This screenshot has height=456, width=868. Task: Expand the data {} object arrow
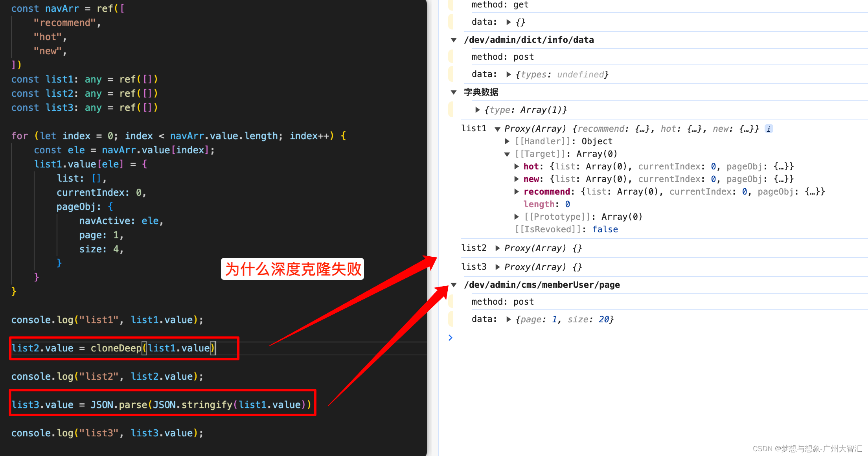point(508,22)
